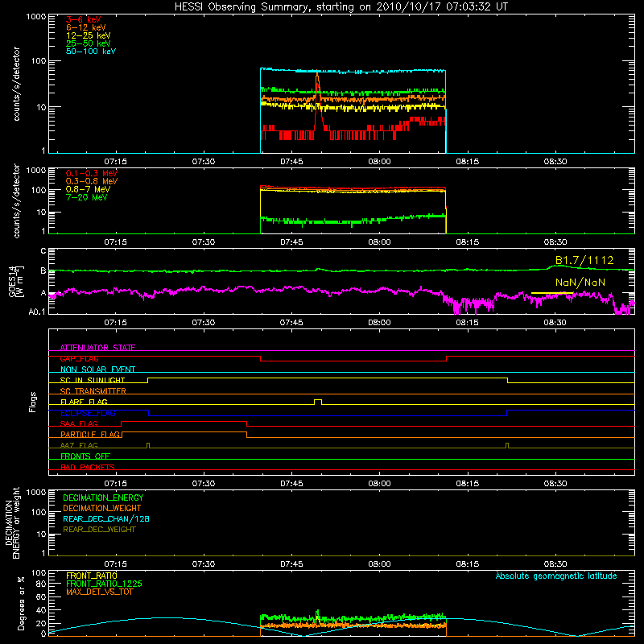Screen dimensions: 644x644
Task: Click the HESSI Observing Summary title text
Action: coord(341,7)
